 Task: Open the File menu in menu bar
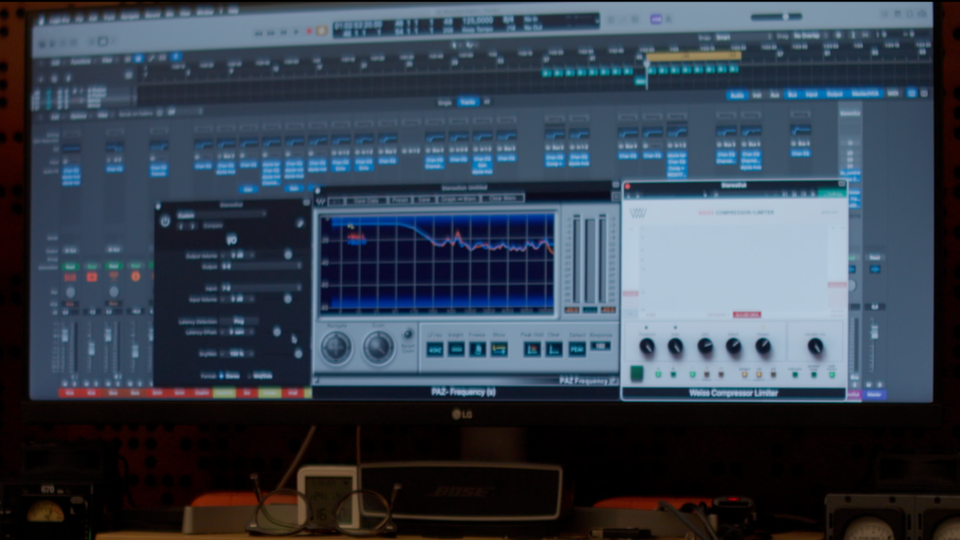80,19
